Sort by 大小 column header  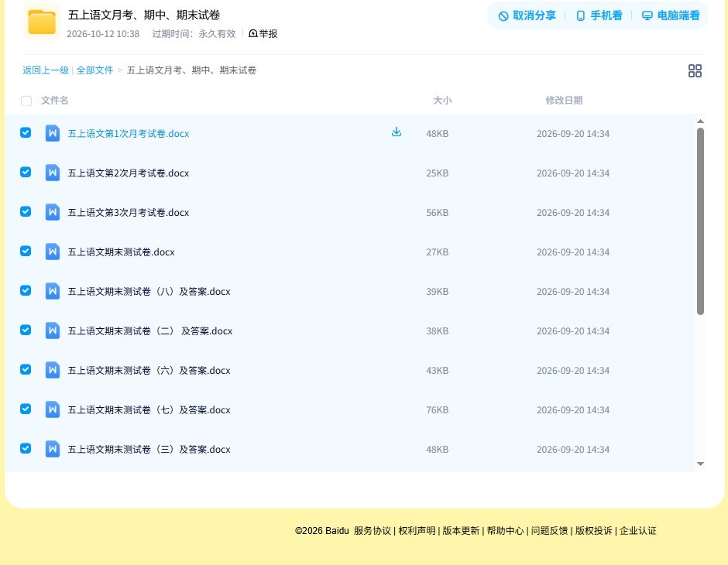(x=442, y=100)
